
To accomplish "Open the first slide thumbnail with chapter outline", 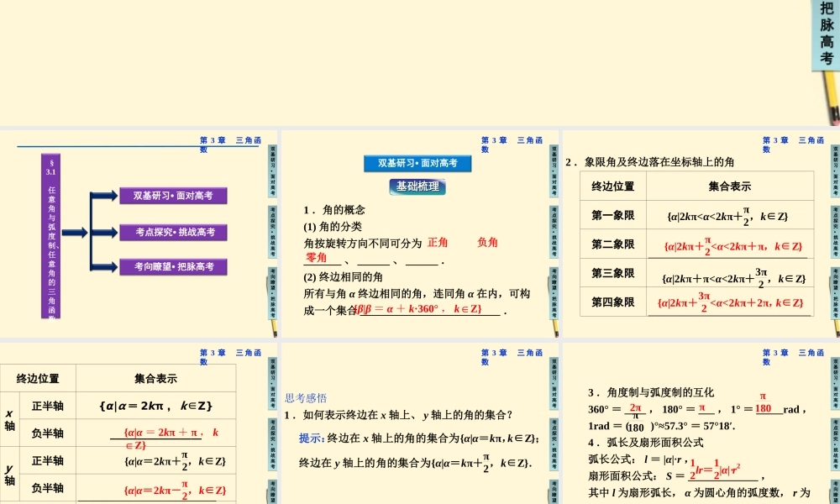I will pyautogui.click(x=139, y=234).
